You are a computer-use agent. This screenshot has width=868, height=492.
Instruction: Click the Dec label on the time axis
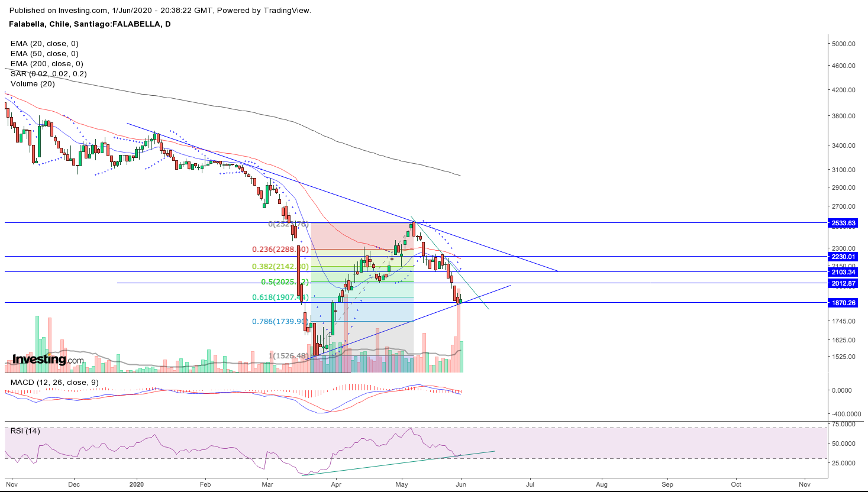[x=74, y=484]
